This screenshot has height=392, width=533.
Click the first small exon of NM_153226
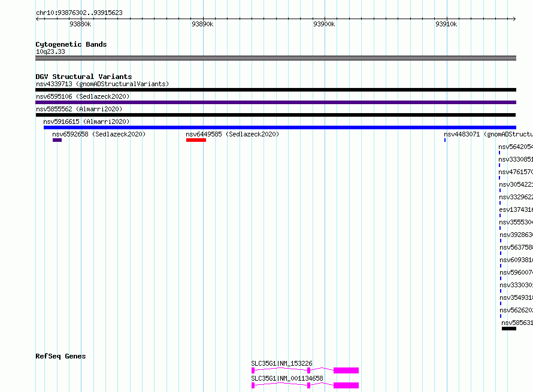click(x=253, y=370)
